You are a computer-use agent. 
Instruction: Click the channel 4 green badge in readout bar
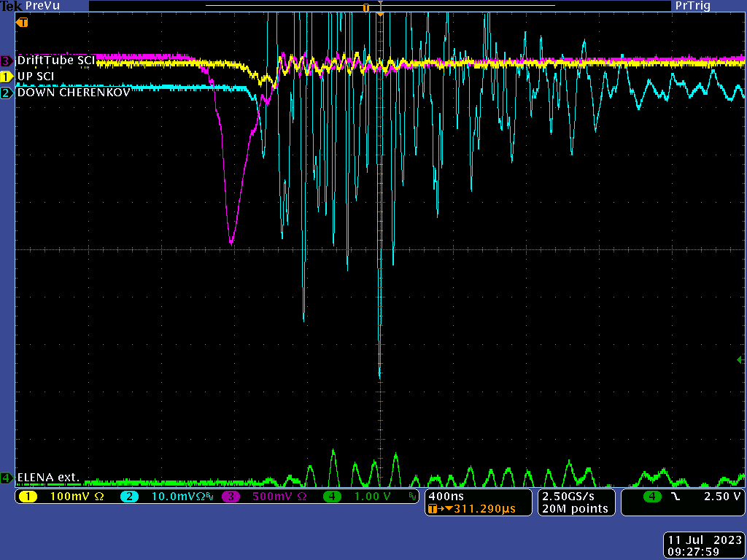point(332,497)
